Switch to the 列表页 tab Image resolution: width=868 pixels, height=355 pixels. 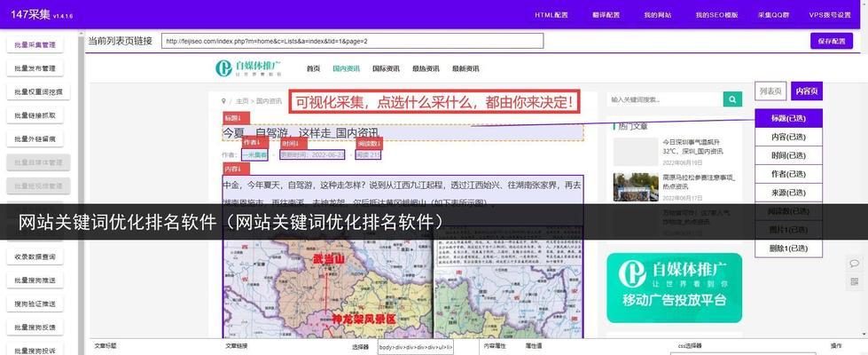(x=770, y=91)
